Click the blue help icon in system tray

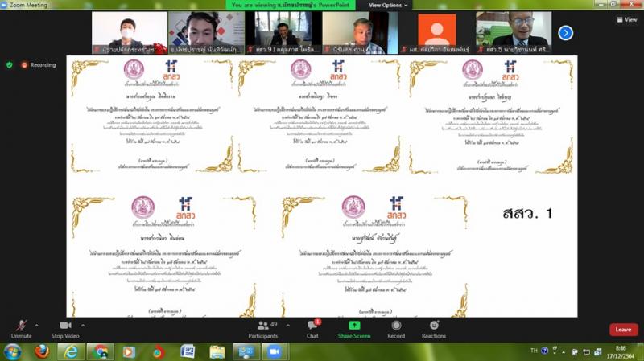pos(545,351)
